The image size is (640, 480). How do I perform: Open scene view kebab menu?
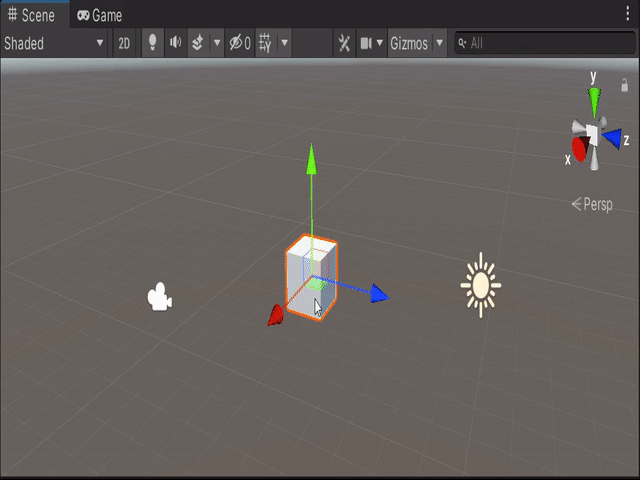[x=627, y=14]
